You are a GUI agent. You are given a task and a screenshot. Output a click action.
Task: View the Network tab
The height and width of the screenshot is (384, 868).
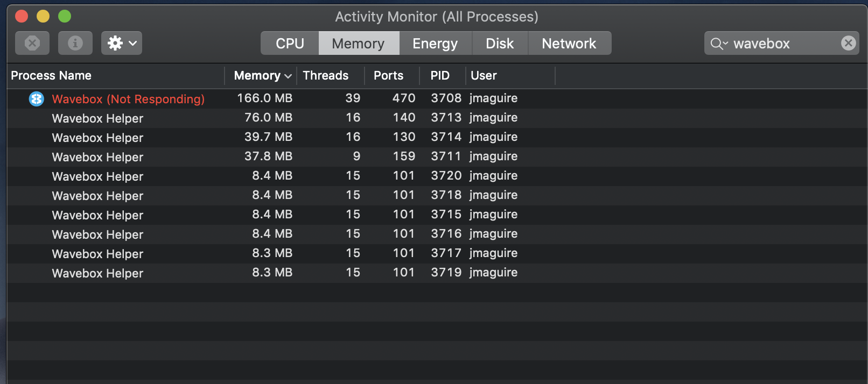569,43
